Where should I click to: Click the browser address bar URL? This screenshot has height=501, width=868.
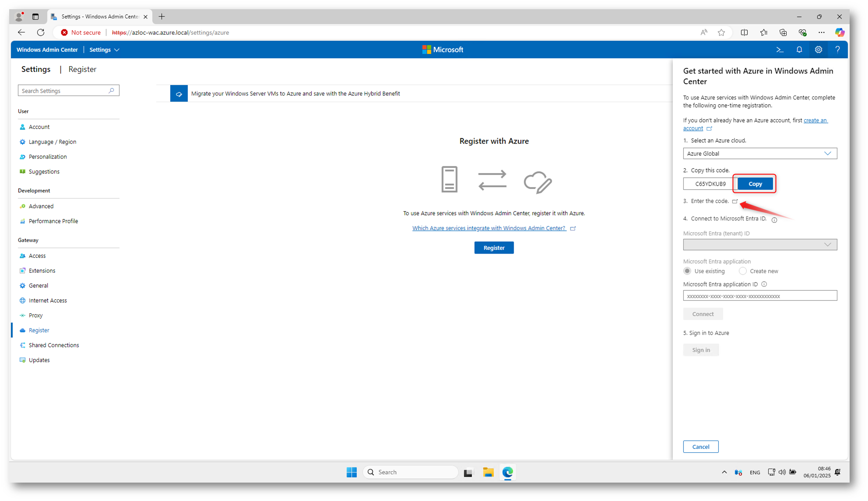[171, 32]
